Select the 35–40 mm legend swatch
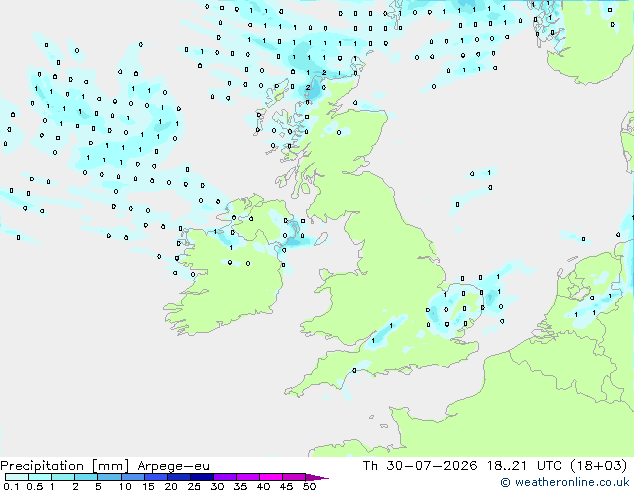Image resolution: width=634 pixels, height=490 pixels. (x=247, y=477)
